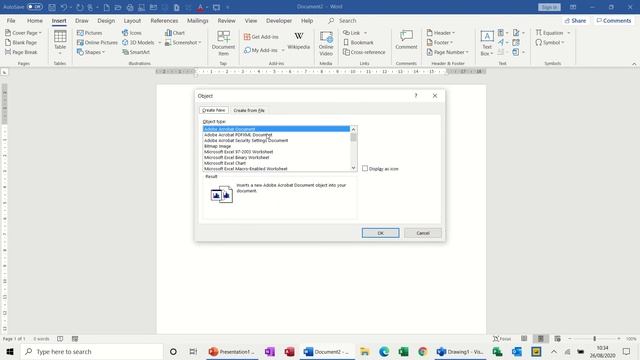Insert Icons from the Illustrations group

(x=131, y=33)
